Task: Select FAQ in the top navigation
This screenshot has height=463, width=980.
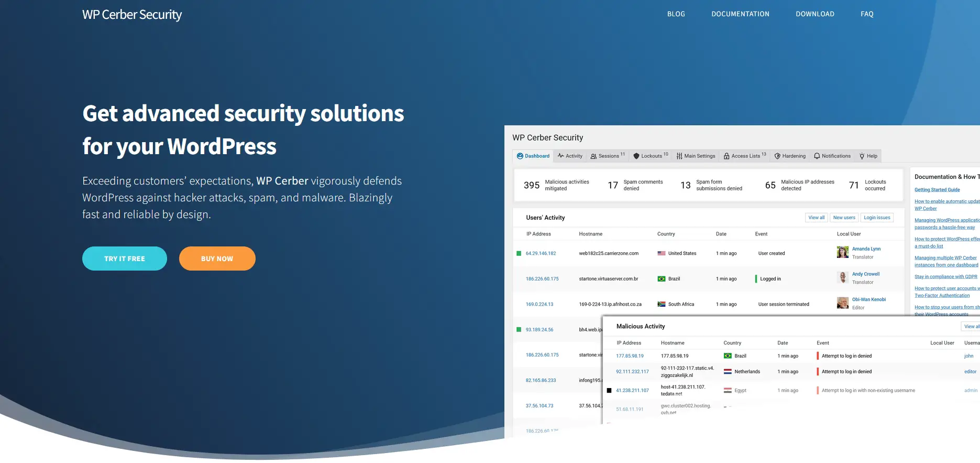Action: [867, 14]
